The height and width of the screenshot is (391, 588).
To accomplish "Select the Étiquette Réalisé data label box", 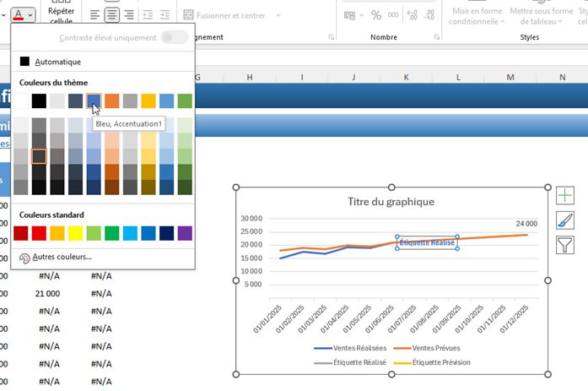I will (427, 242).
